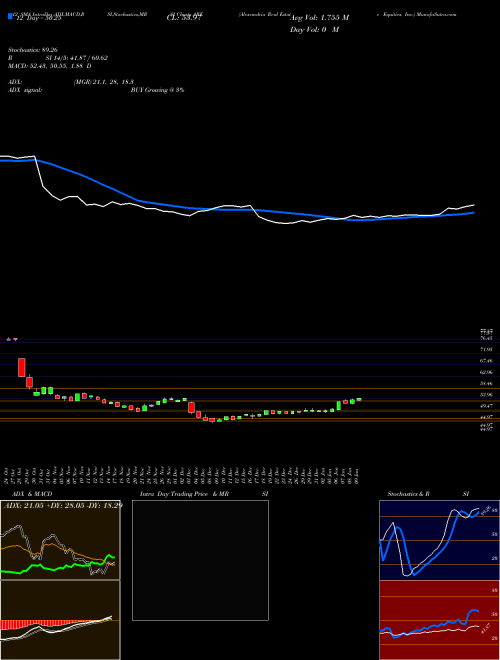Open the red RSI chart panel
Viewport: 500px width, 660px height.
click(x=439, y=620)
